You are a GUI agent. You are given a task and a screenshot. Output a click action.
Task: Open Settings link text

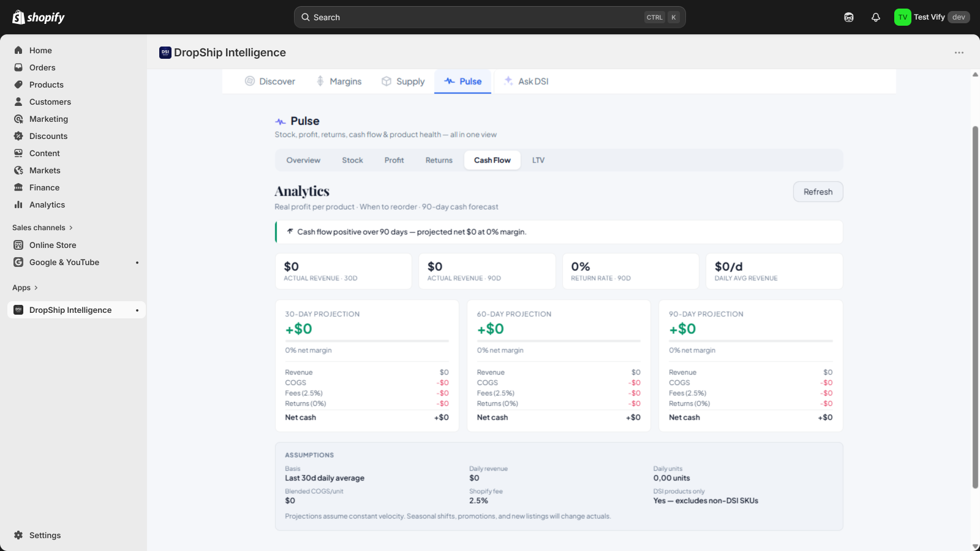coord(45,535)
